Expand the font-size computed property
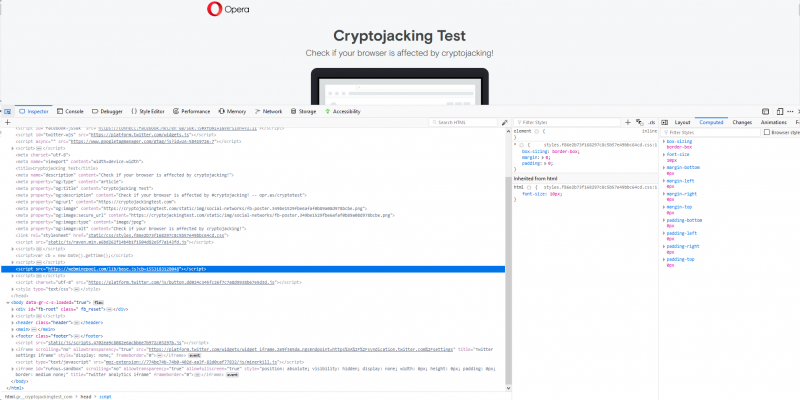Screen dimensions: 800x400 [x=664, y=154]
